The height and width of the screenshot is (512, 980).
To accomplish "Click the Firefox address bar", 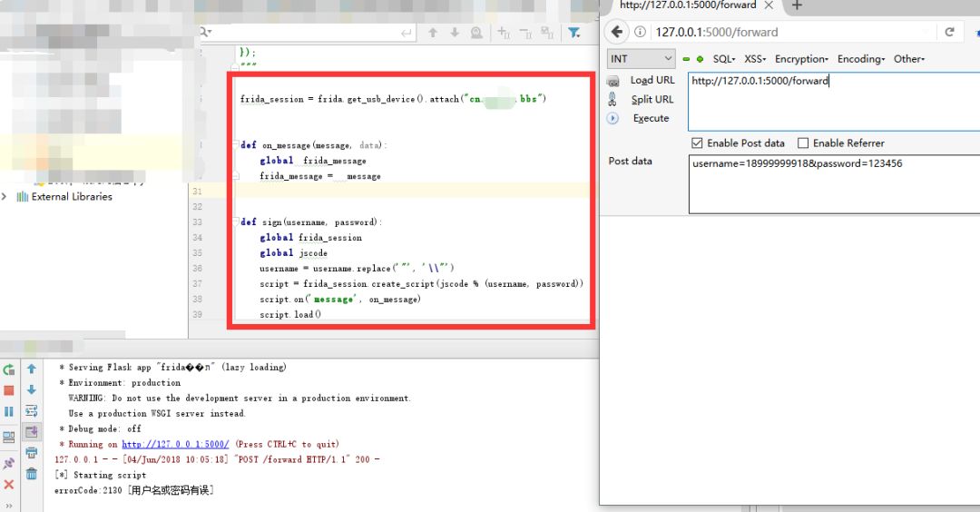I will click(794, 32).
